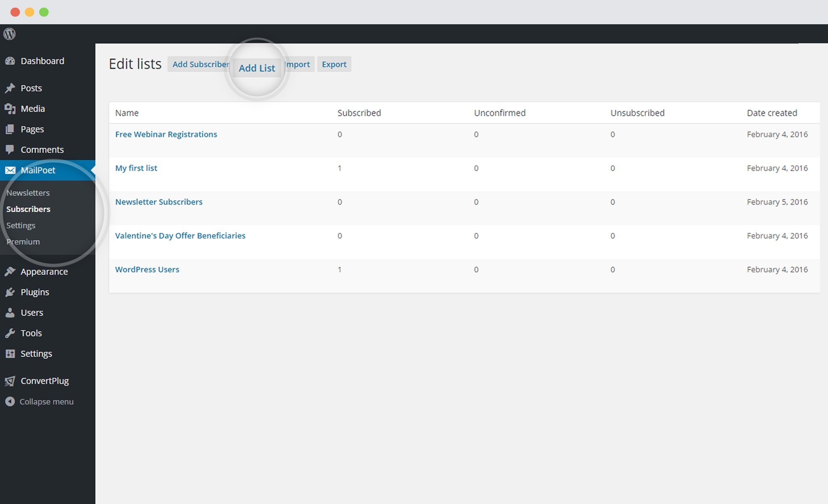Open the Dashboard section

point(41,60)
